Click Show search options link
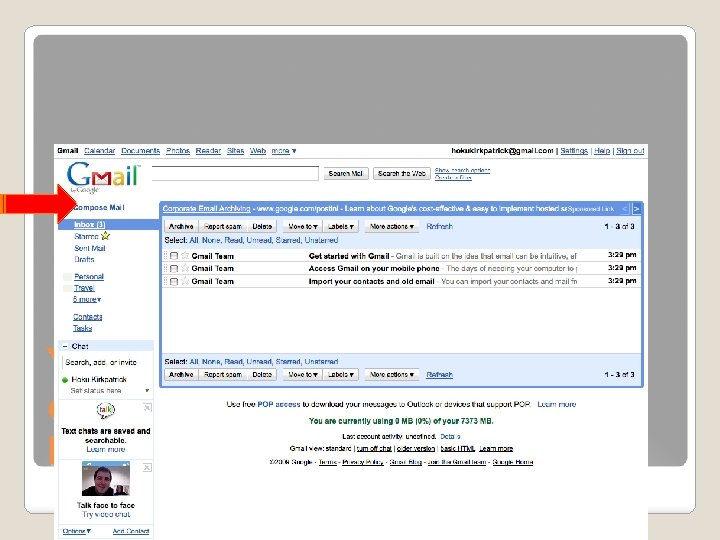Screen dimensions: 720x540 [x=462, y=170]
